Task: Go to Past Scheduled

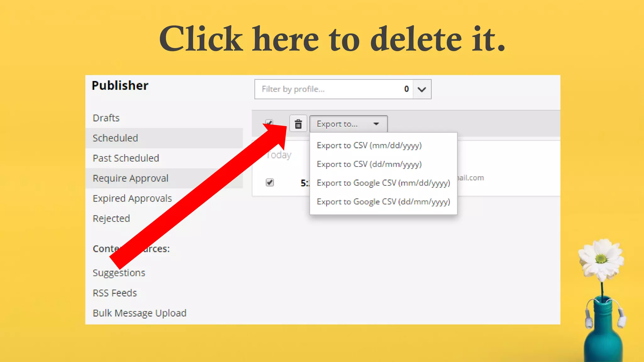Action: 126,158
